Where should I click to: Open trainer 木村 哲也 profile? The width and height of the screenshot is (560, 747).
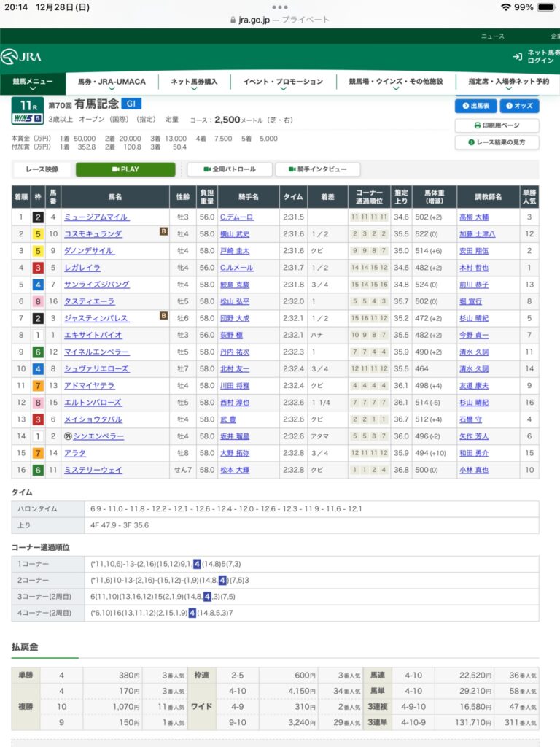(474, 268)
